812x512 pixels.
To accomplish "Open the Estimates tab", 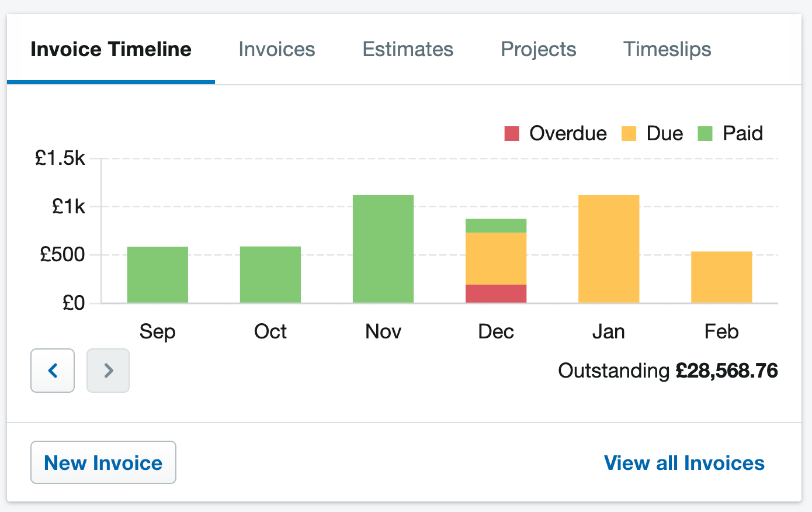I will (x=407, y=49).
